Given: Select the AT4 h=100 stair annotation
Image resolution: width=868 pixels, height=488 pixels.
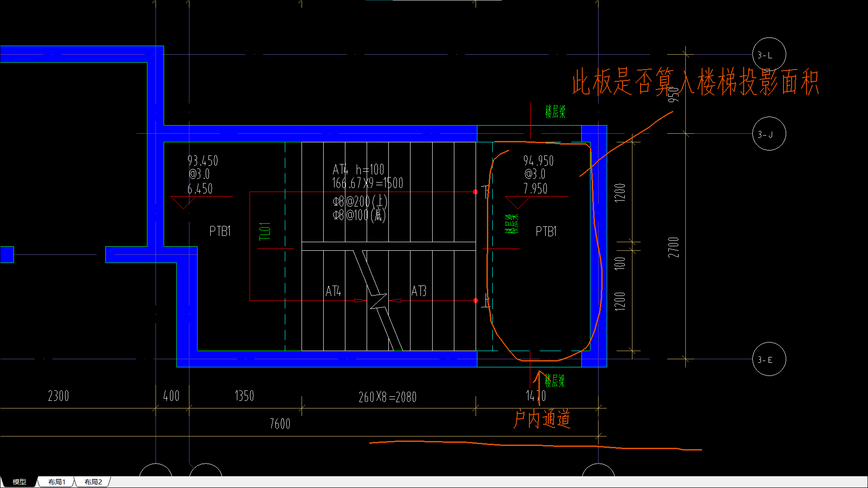Looking at the screenshot, I should 358,169.
